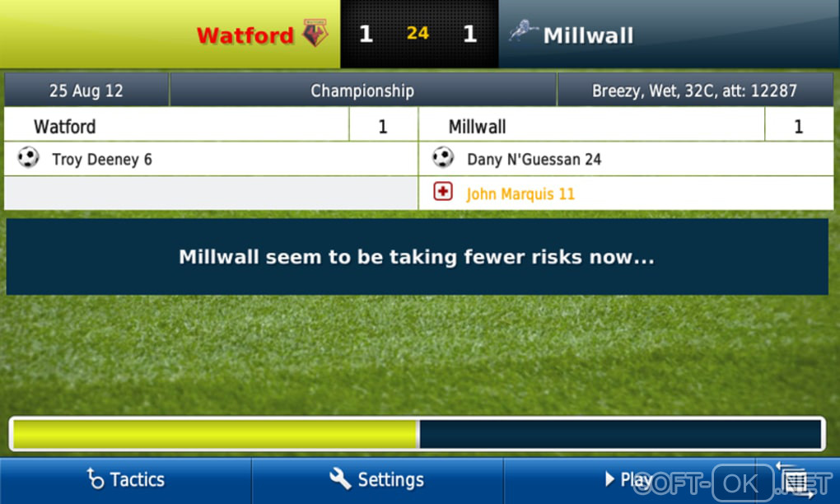The height and width of the screenshot is (504, 840).
Task: Click the Watford club crest icon
Action: point(315,33)
